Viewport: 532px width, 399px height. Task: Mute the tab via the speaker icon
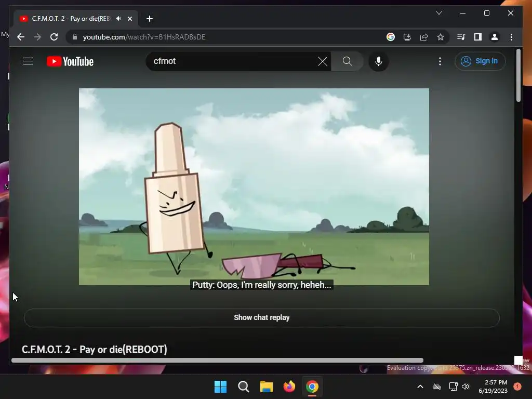coord(119,19)
